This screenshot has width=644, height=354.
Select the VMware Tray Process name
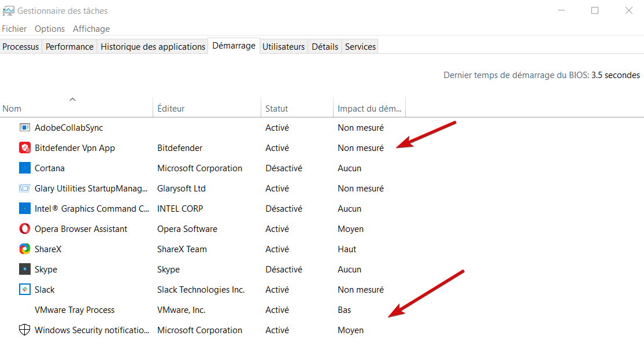(x=75, y=309)
